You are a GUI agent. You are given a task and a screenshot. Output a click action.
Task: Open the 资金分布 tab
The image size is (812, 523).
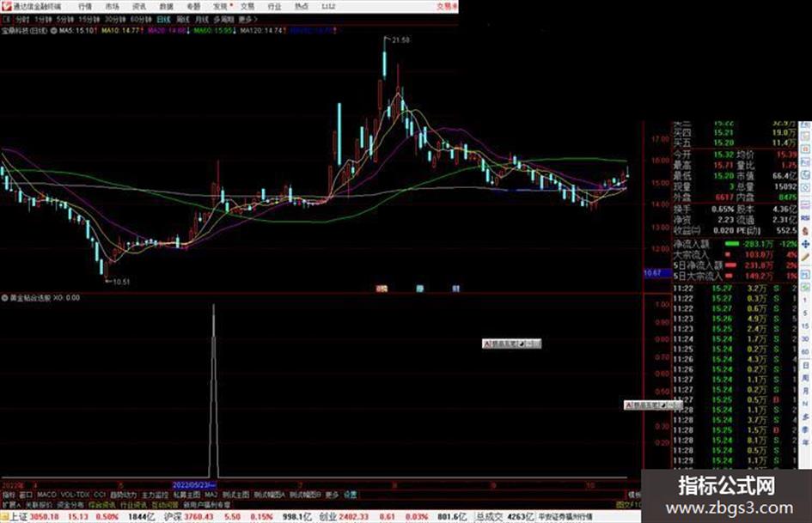point(70,505)
